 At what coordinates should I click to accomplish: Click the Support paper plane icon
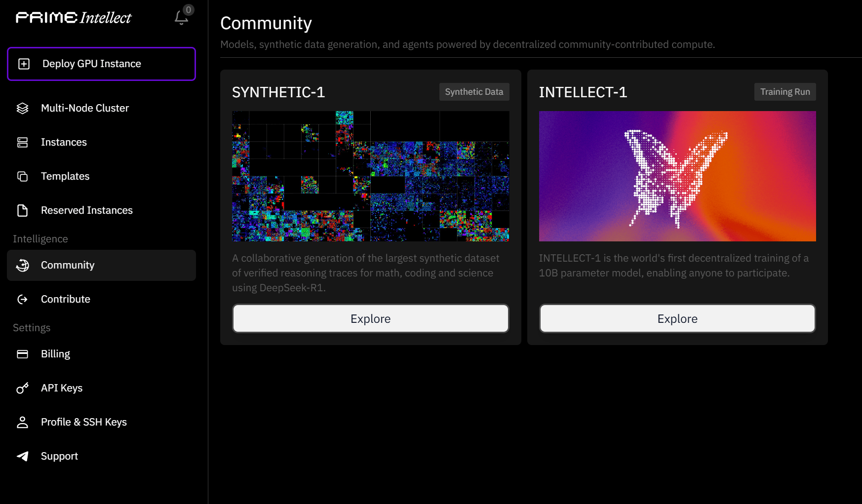click(x=23, y=456)
